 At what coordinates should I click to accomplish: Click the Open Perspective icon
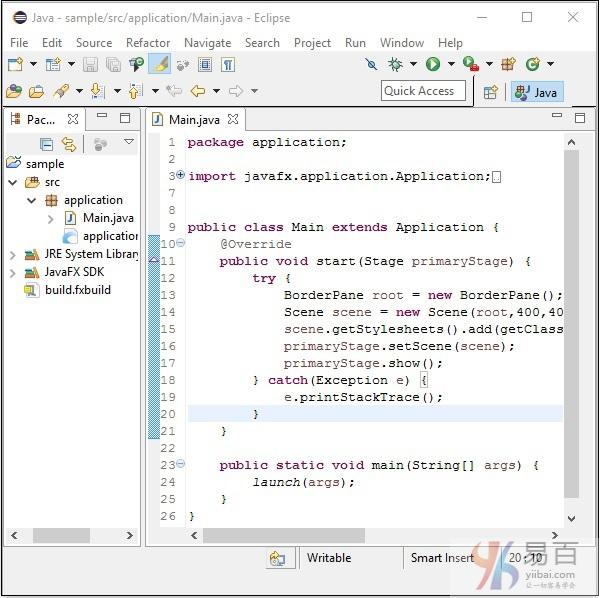click(491, 92)
